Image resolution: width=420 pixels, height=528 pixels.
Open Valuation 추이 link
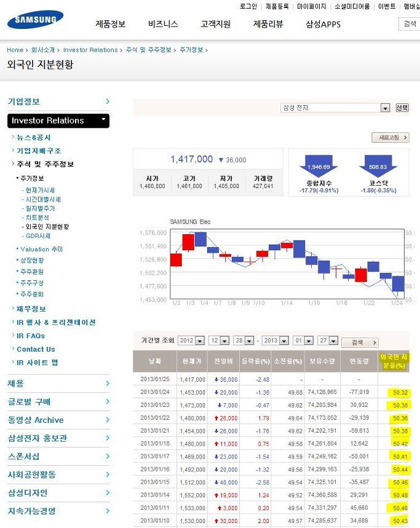(41, 249)
